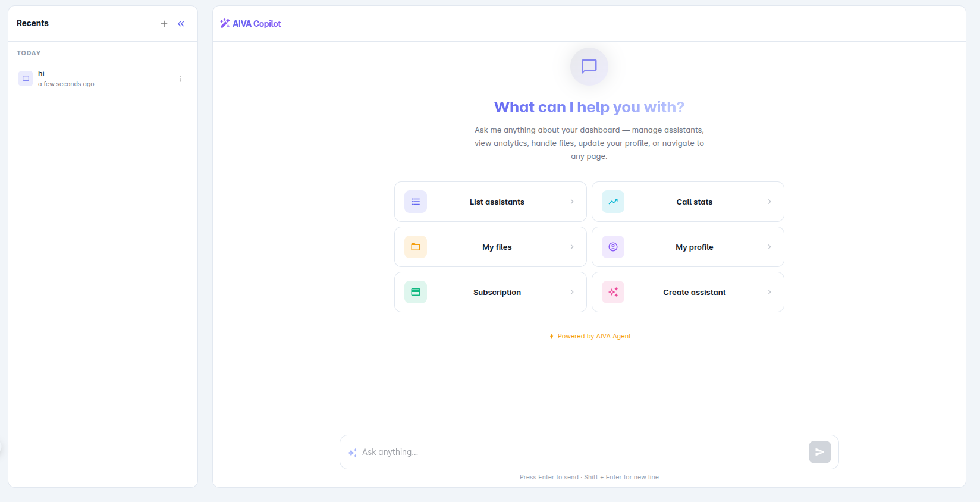980x502 pixels.
Task: Choose the List assistants suggestion
Action: pyautogui.click(x=491, y=202)
